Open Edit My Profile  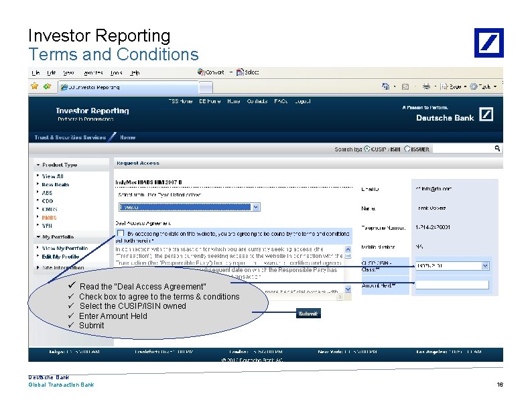point(60,257)
